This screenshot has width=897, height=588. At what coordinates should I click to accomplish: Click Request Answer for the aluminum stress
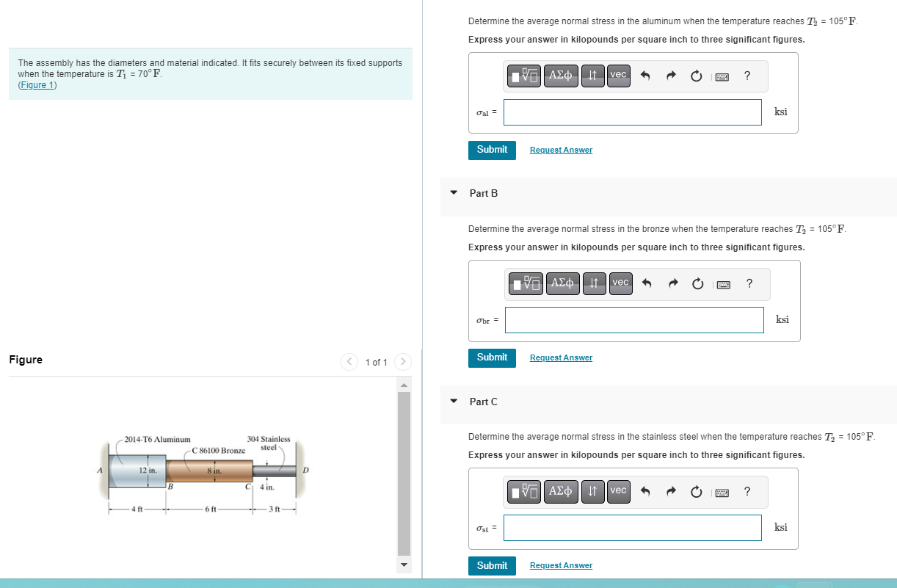coord(561,150)
